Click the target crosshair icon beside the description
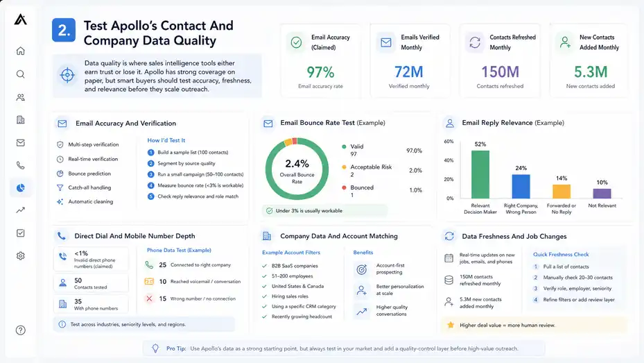644x363 pixels. (67, 75)
